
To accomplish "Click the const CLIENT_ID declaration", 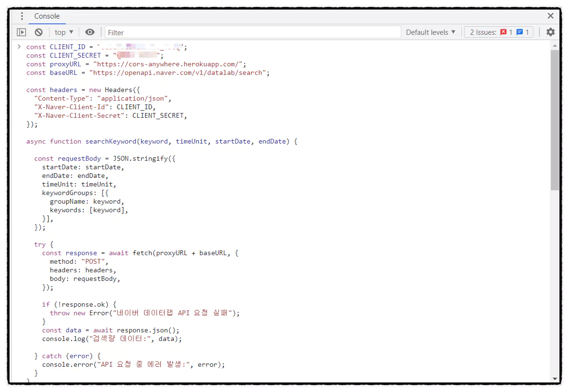I will (x=107, y=47).
